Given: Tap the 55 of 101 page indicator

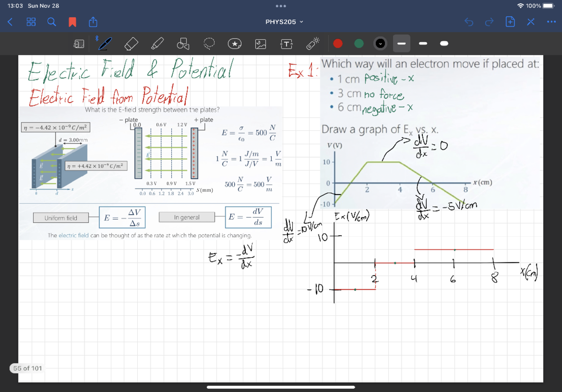Looking at the screenshot, I should 27,368.
